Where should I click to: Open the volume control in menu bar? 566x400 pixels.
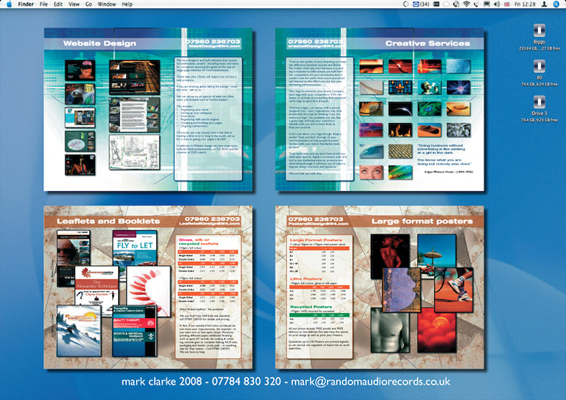497,4
